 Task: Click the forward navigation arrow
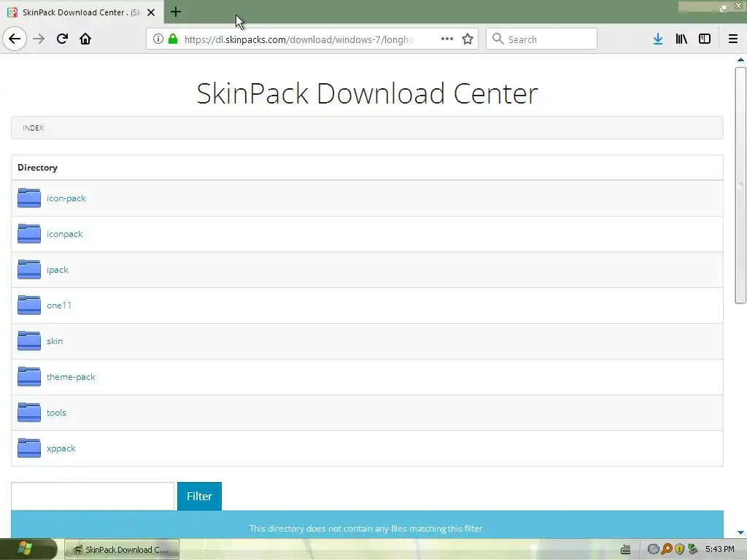pos(39,39)
